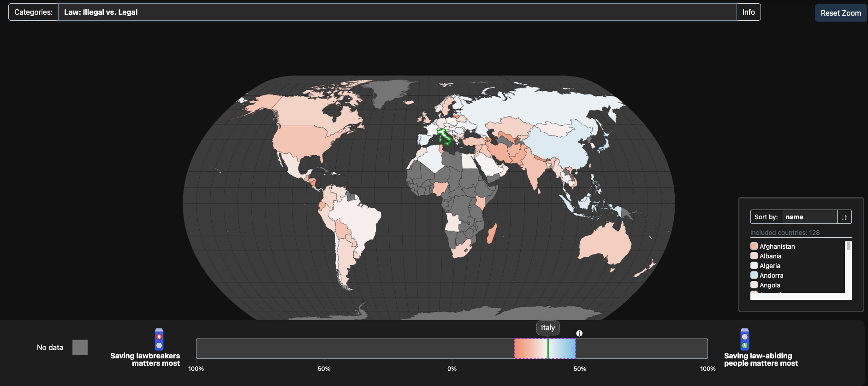Click the Saving law-abiding people matters most label

[761, 359]
